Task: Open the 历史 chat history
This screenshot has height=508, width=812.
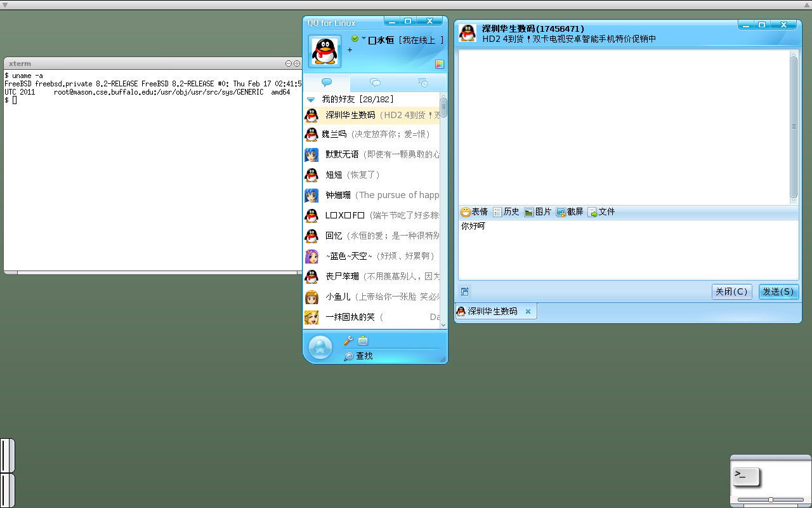Action: [506, 212]
